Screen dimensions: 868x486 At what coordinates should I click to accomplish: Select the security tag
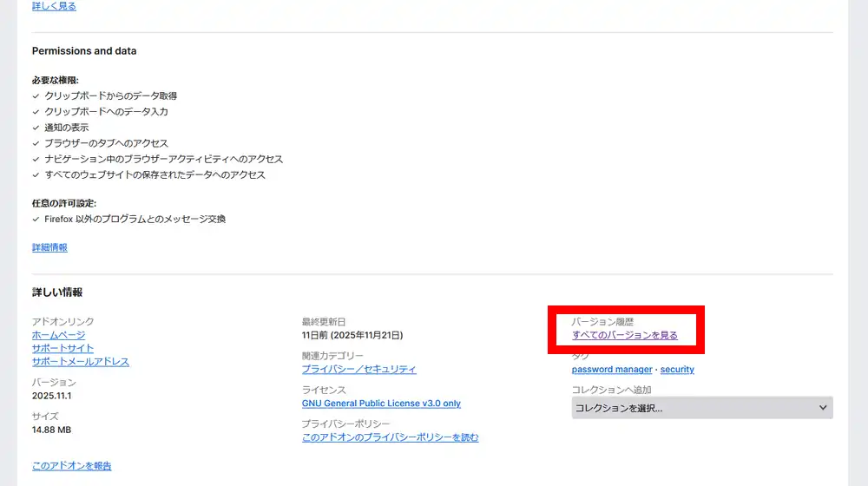[677, 369]
